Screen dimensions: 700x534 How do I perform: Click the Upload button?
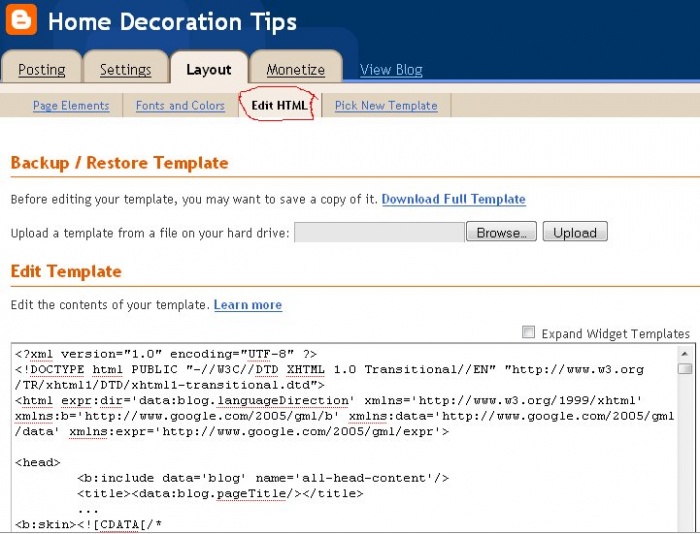pos(575,232)
